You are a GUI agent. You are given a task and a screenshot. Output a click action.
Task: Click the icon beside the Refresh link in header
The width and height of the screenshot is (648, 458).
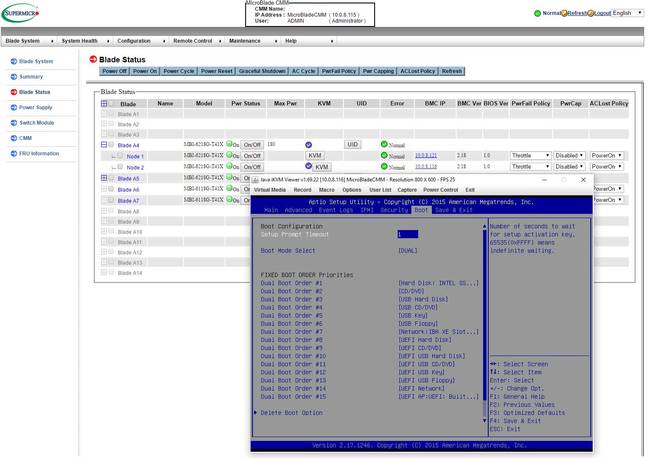[x=564, y=13]
